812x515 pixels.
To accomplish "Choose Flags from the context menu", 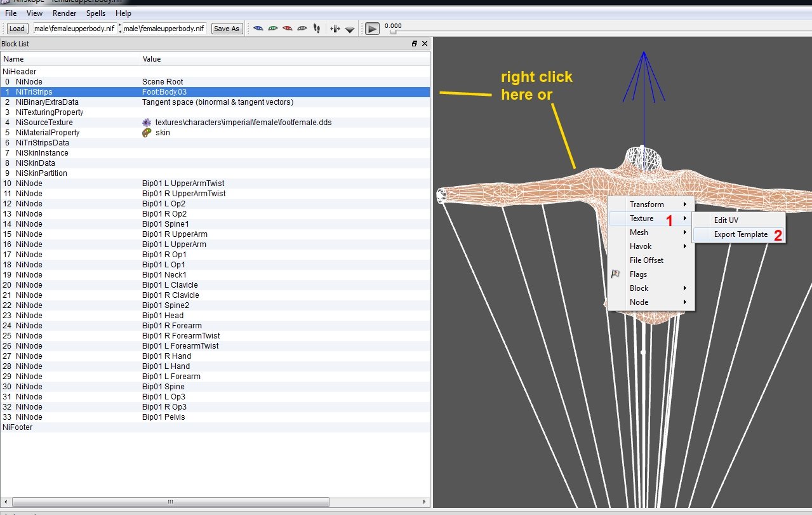I will pyautogui.click(x=651, y=274).
